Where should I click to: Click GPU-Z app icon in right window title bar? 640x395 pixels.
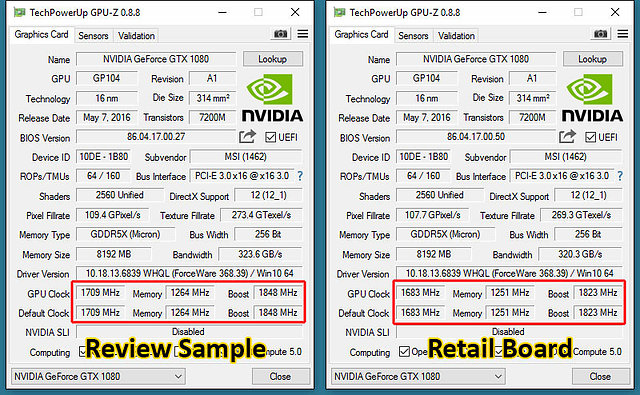pyautogui.click(x=339, y=12)
